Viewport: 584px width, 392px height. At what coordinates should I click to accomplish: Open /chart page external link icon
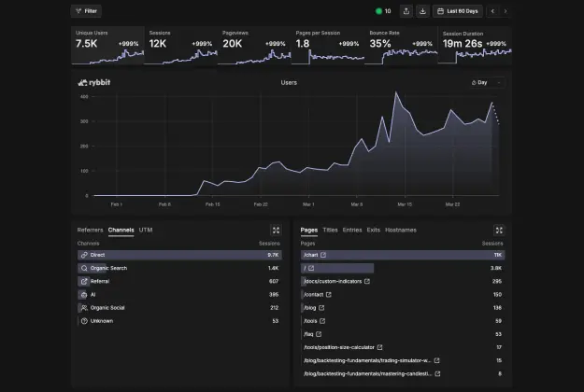click(x=323, y=255)
